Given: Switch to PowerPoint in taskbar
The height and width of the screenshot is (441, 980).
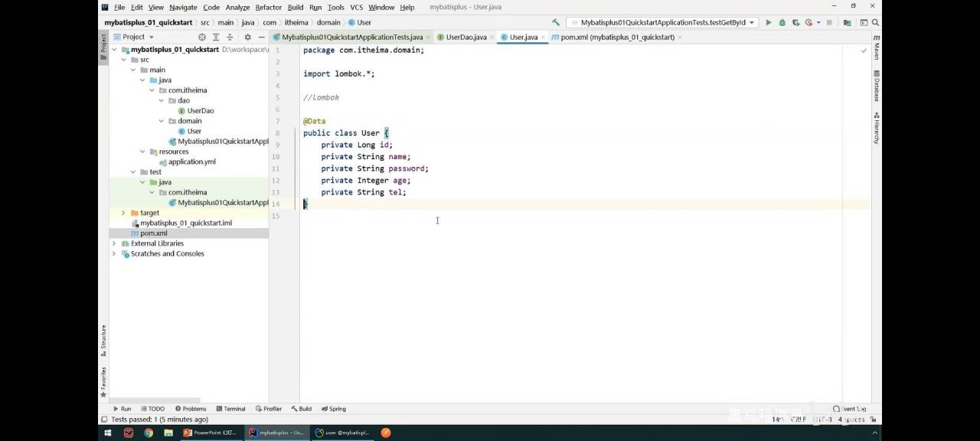Looking at the screenshot, I should click(211, 433).
